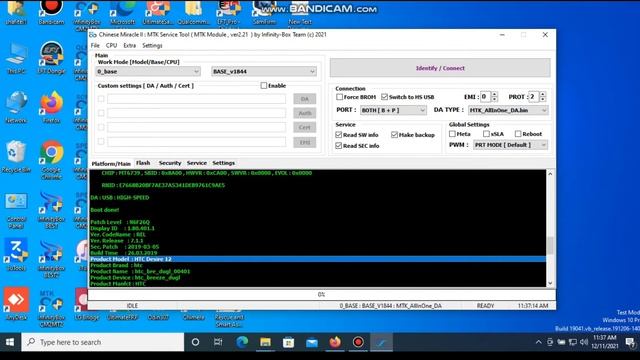Expand the 0_base work mode dropdown
The image size is (640, 360).
coord(148,71)
